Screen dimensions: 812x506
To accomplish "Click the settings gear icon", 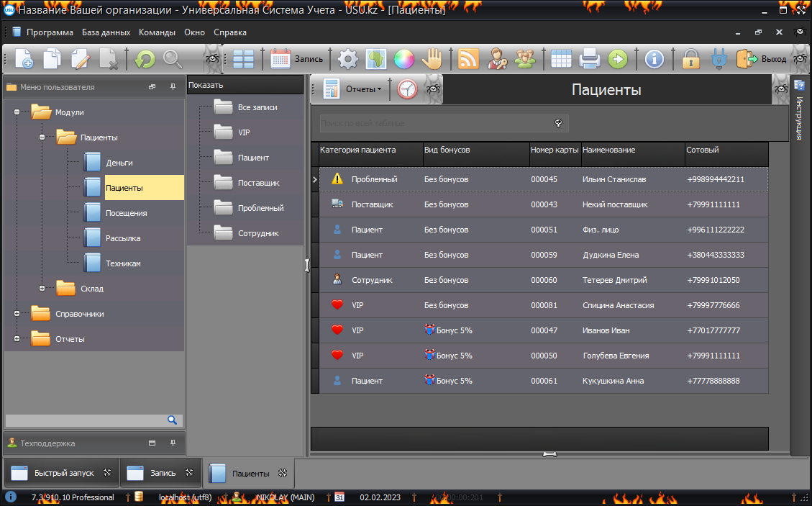I will coord(348,59).
